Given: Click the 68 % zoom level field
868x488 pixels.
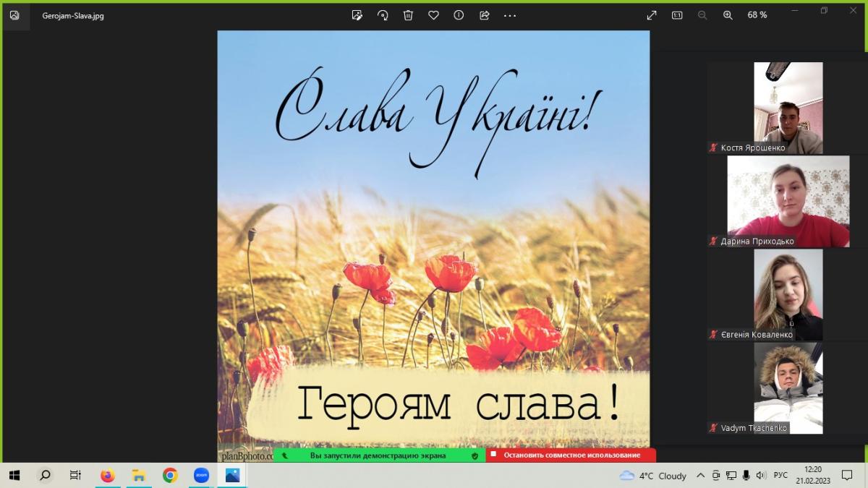Looking at the screenshot, I should point(757,15).
